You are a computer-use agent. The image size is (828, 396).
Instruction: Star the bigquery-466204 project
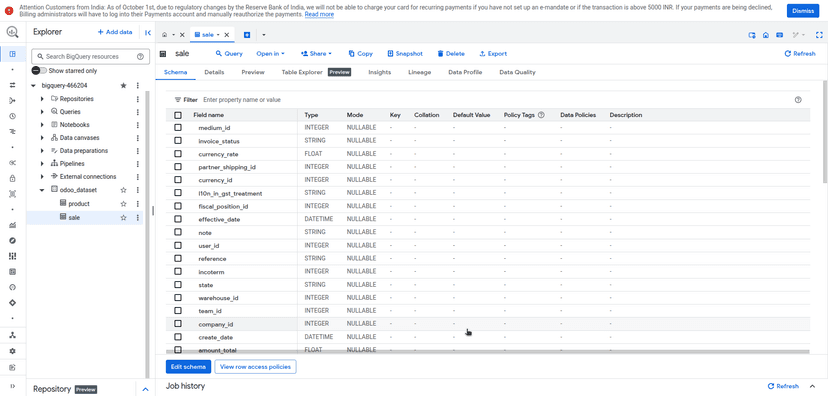pyautogui.click(x=124, y=86)
